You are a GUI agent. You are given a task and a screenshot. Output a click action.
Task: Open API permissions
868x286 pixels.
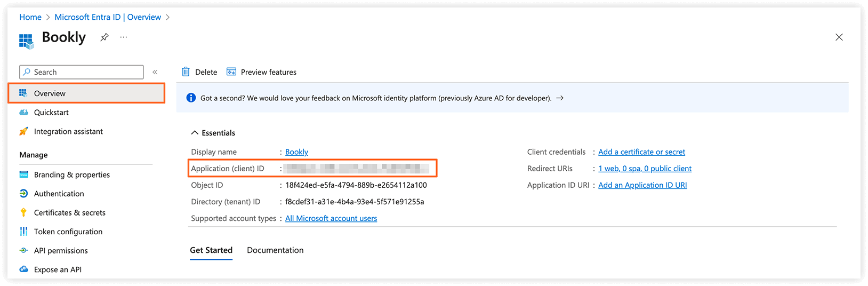point(61,250)
